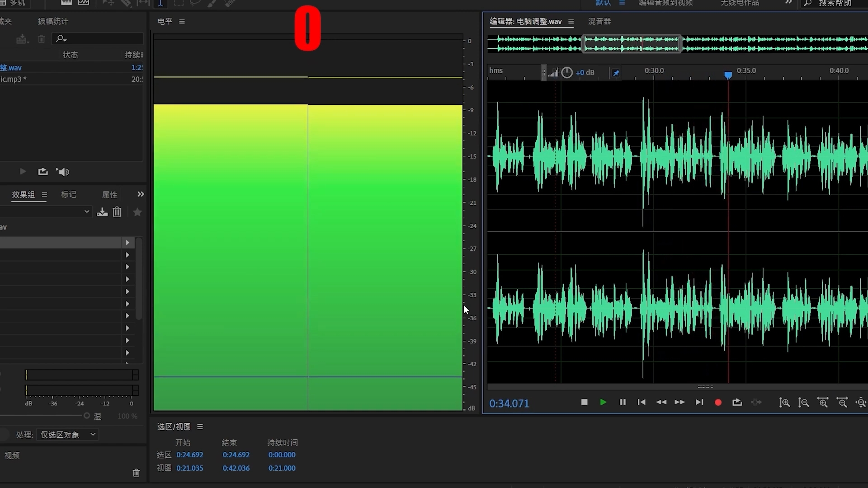Open the effects preset dropdown

coord(87,212)
